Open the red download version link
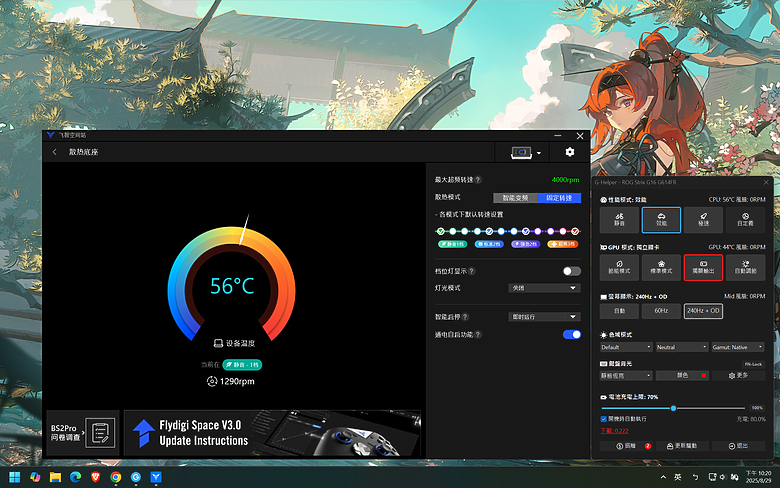 [614, 431]
